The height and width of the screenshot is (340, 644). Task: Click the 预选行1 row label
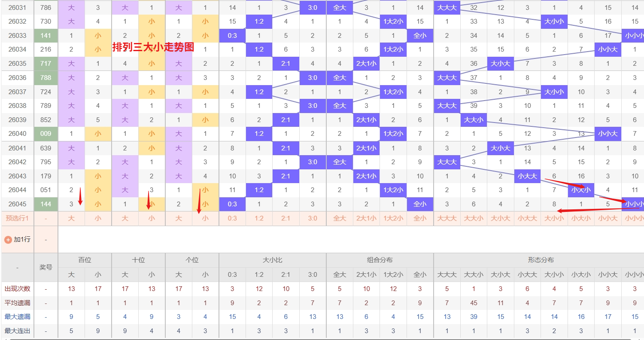point(17,218)
